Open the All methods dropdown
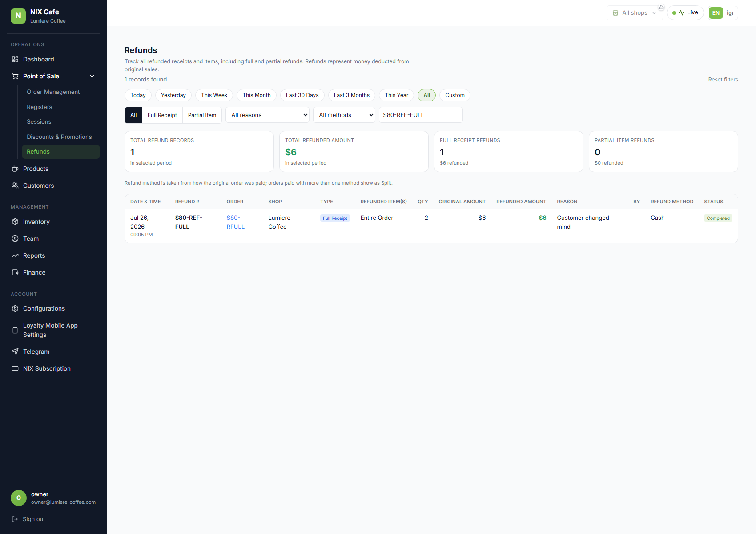Screen dimensions: 756x534 344,115
